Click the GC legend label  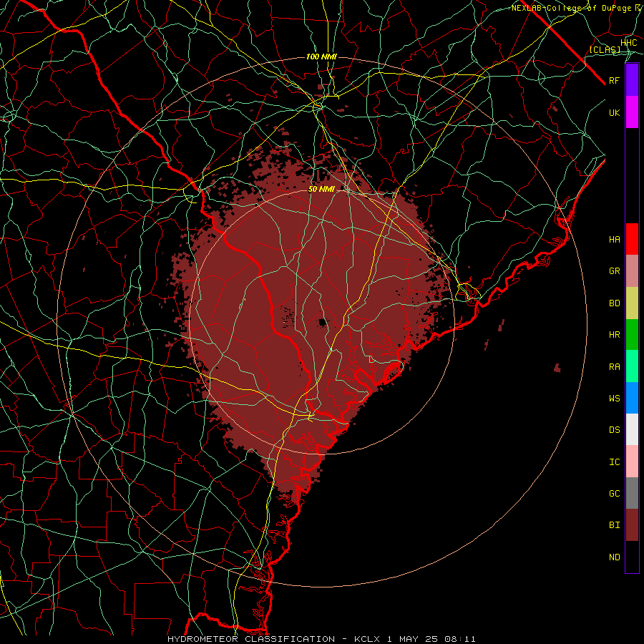pyautogui.click(x=615, y=494)
